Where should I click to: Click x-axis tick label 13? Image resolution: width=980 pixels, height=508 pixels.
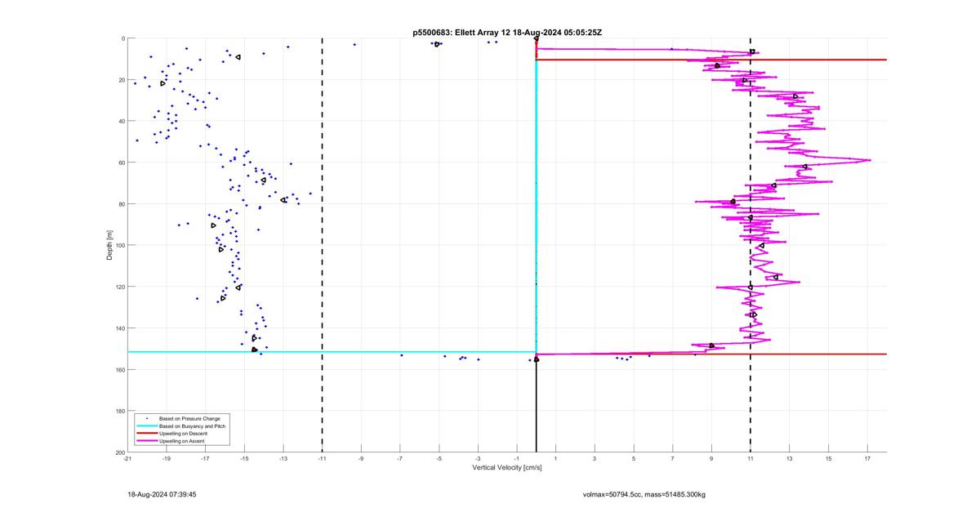click(x=790, y=459)
